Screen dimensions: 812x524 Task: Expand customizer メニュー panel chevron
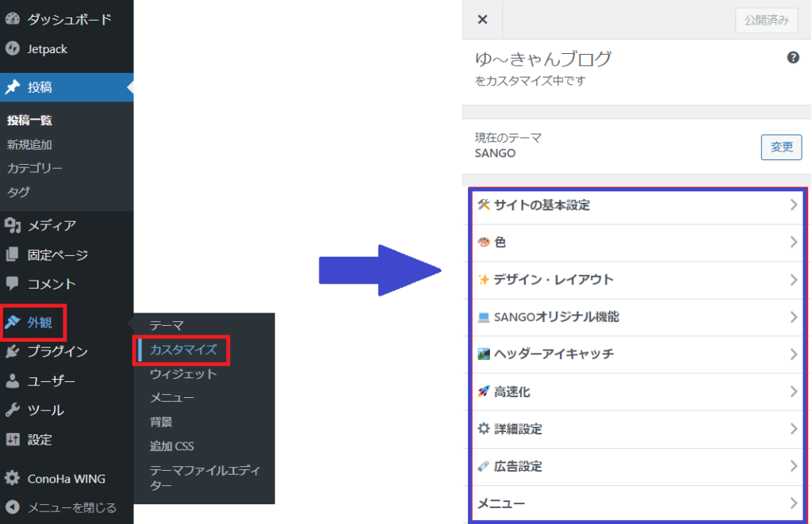coord(793,503)
